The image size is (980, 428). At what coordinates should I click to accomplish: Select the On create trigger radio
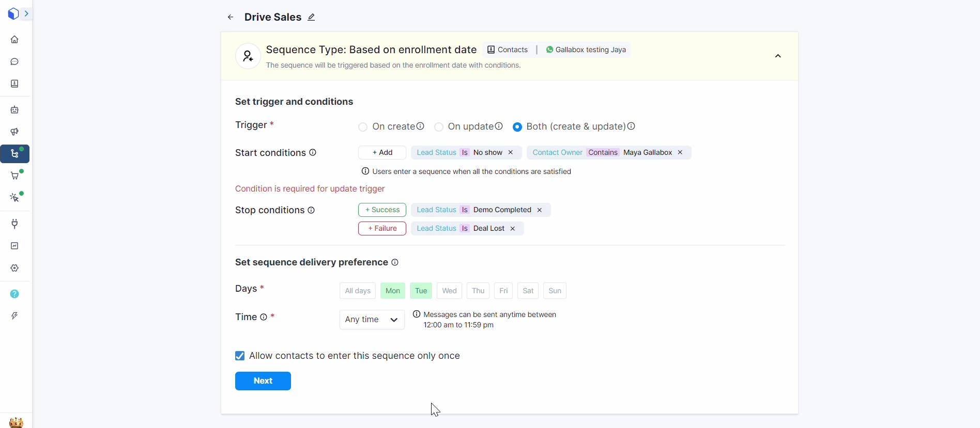tap(363, 127)
